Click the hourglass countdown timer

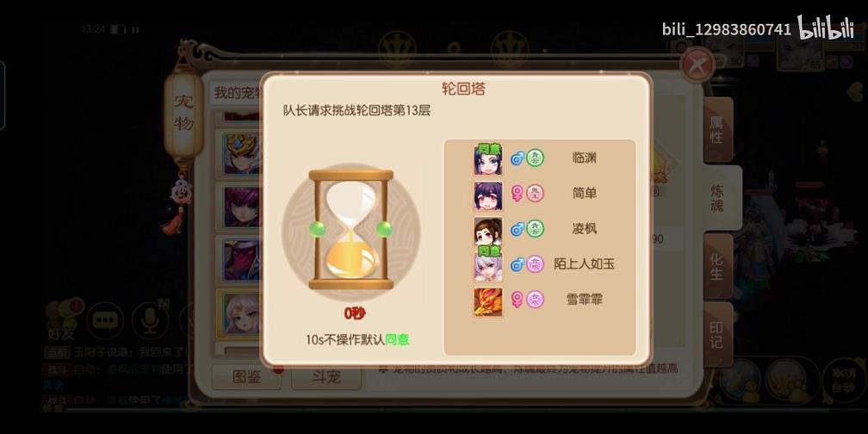(x=351, y=229)
